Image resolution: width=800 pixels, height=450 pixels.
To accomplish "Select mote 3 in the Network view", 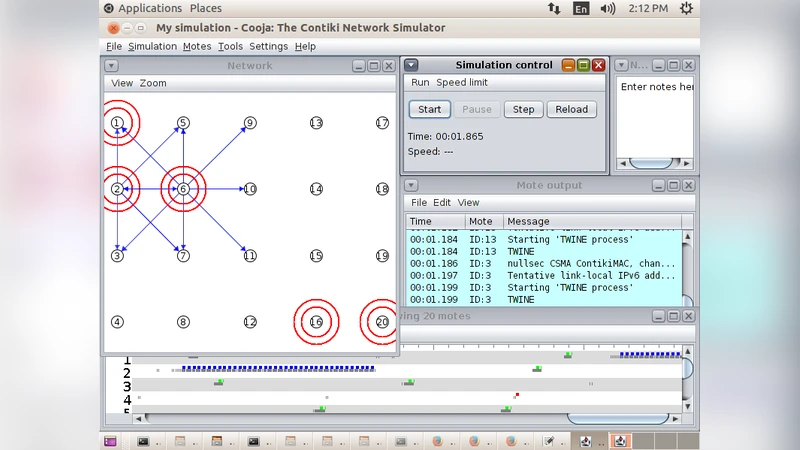I will coord(117,256).
